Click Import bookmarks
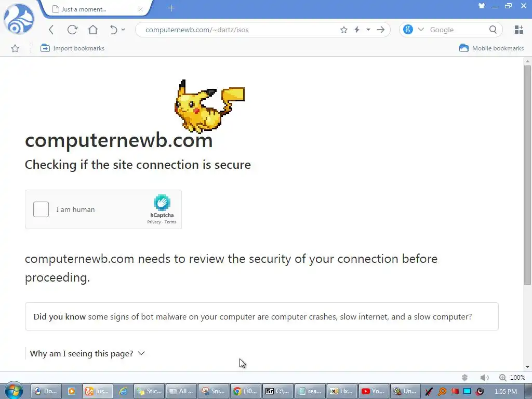 pyautogui.click(x=72, y=48)
